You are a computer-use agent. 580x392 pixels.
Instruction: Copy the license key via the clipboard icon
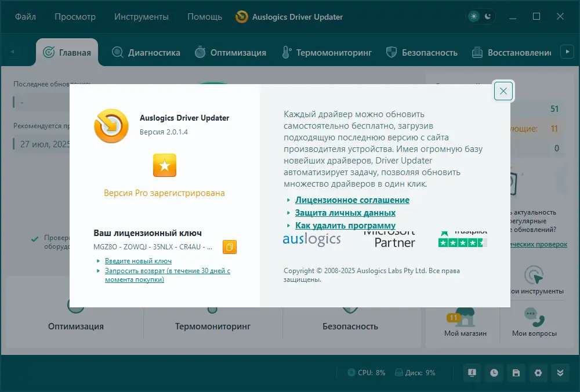coord(230,246)
